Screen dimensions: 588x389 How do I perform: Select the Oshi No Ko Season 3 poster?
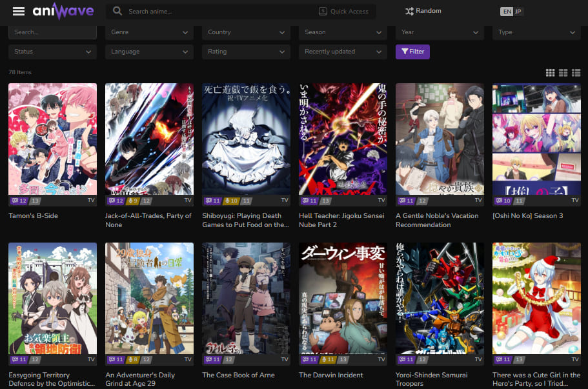tap(536, 139)
